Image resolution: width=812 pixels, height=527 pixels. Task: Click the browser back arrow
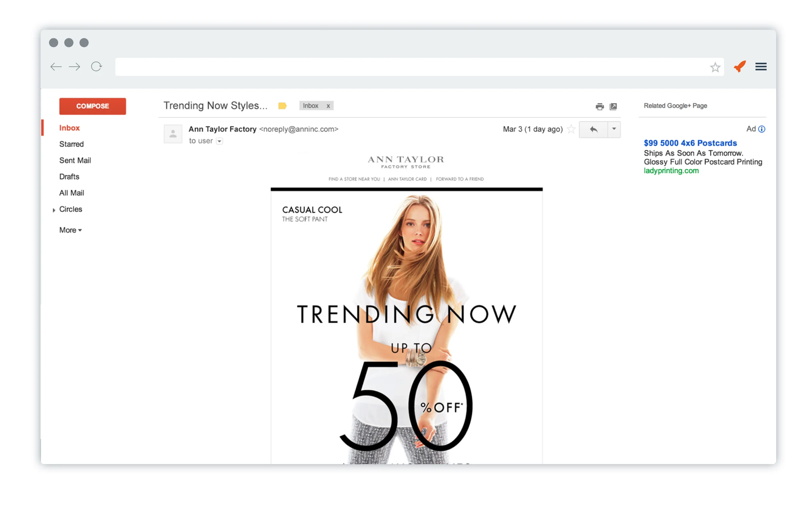point(56,67)
